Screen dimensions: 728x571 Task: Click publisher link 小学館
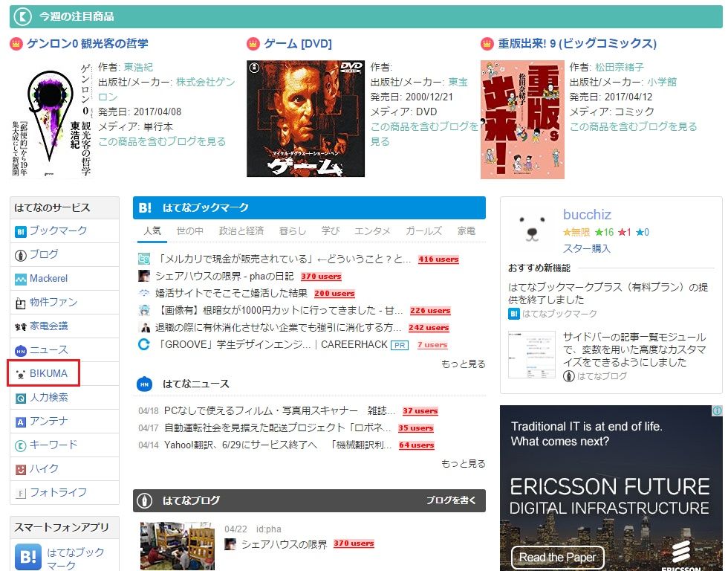point(662,83)
